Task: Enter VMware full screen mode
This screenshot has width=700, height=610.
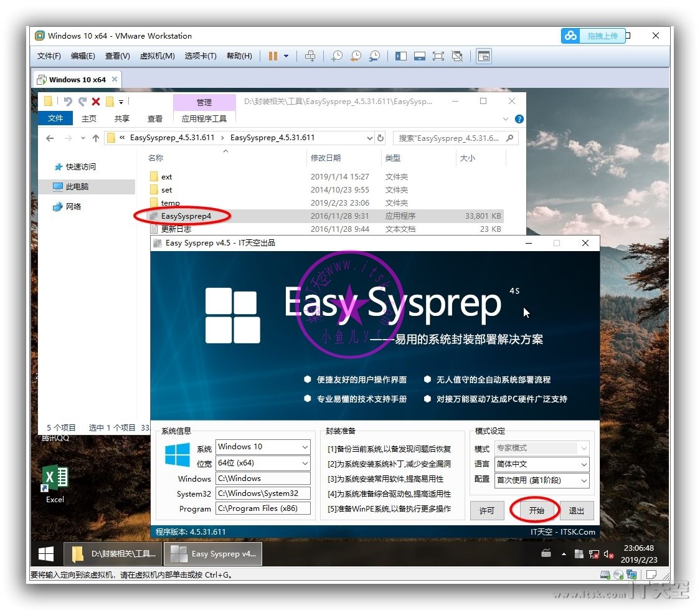Action: (438, 56)
